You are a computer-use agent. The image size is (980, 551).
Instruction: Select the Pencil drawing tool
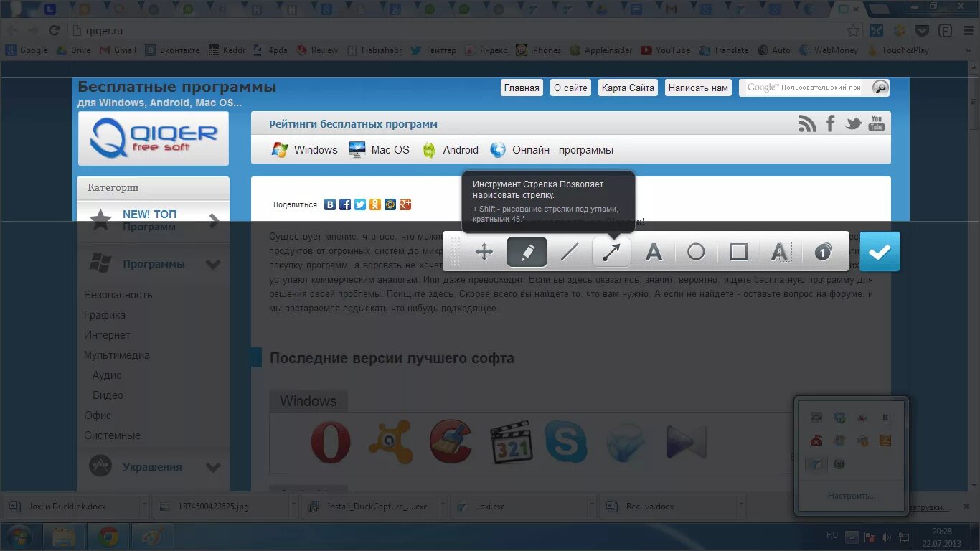point(527,252)
